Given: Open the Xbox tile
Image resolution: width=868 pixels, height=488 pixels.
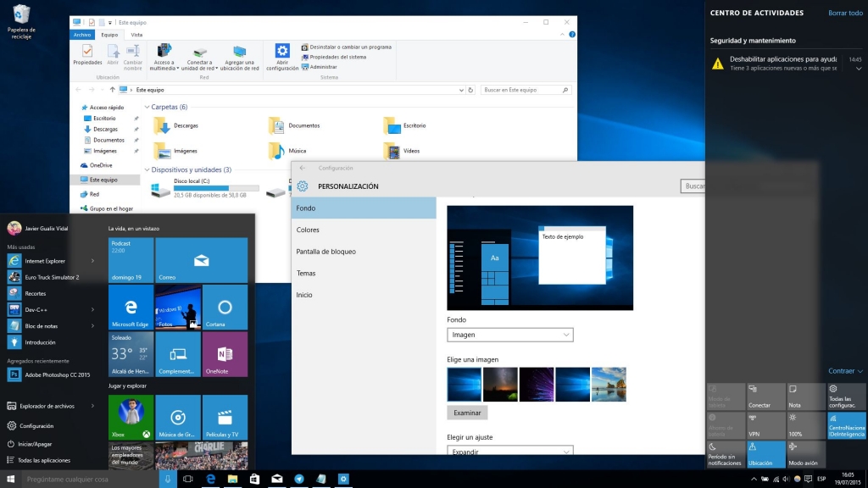Looking at the screenshot, I should point(131,417).
